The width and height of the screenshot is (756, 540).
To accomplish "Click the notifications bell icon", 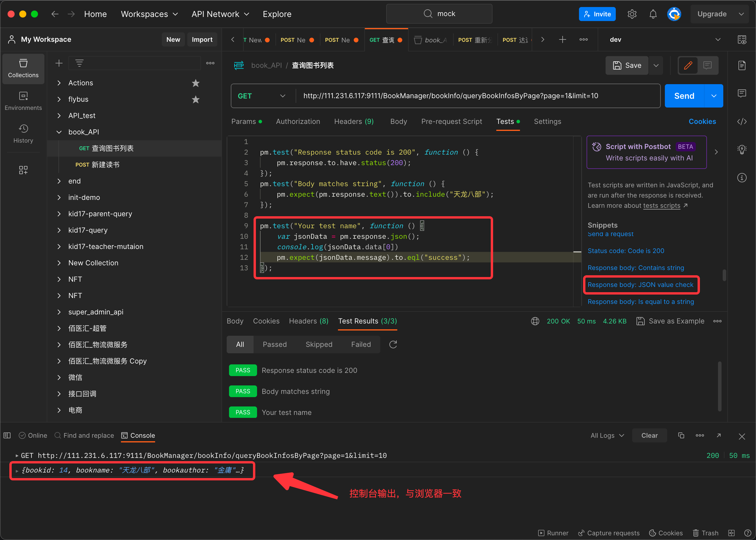I will click(x=653, y=14).
